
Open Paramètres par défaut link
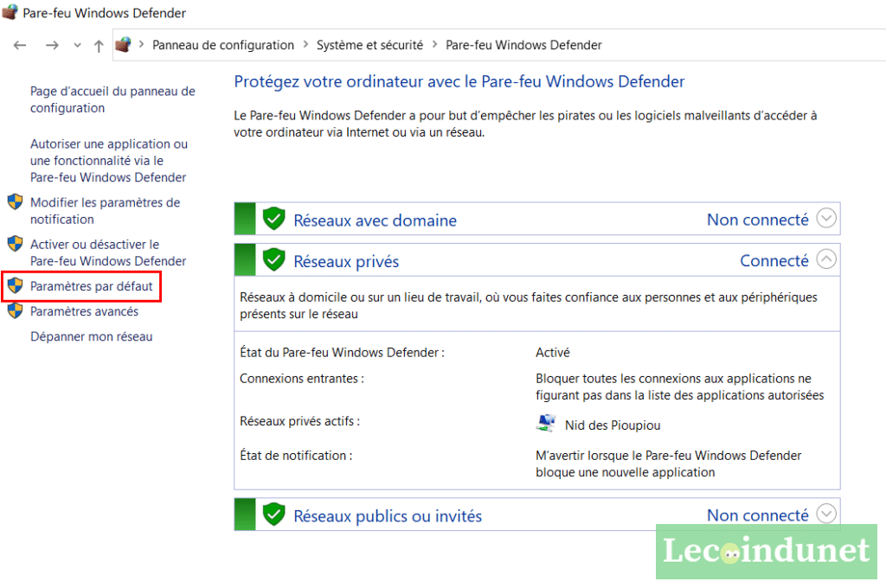pos(91,286)
